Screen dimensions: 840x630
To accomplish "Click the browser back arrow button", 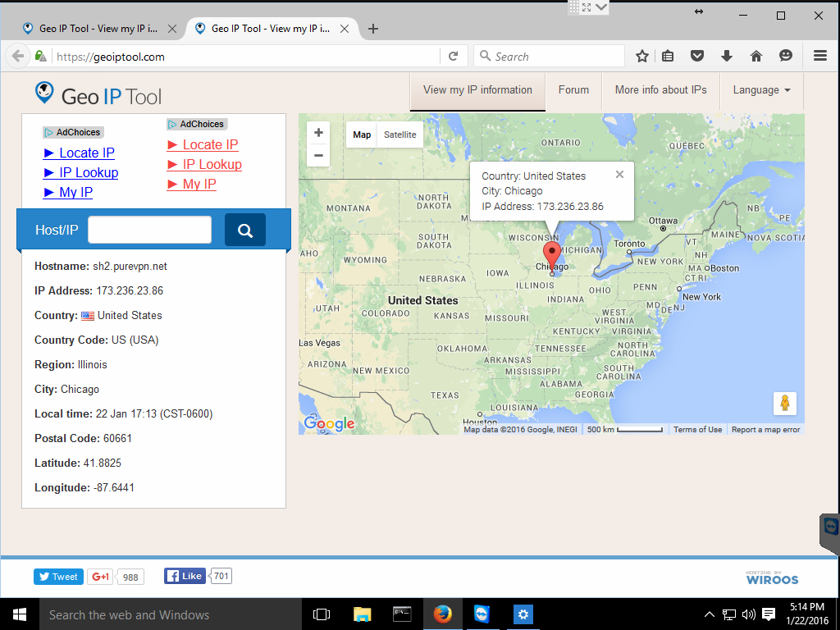I will 18,57.
